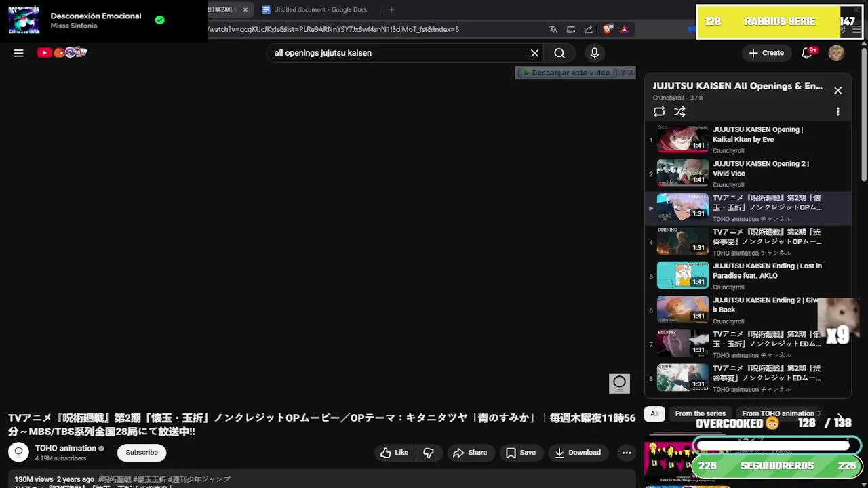Click the video title text TVアニメ『呪術廻戦』

click(322, 425)
